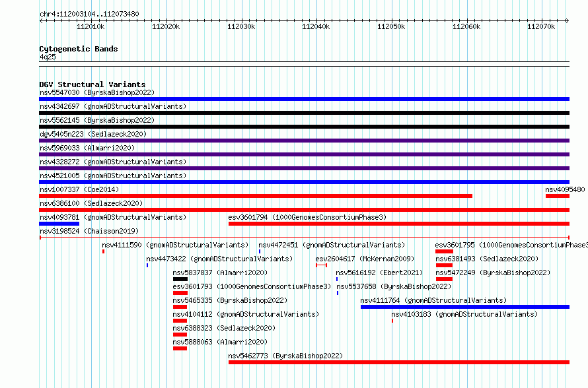The image size is (588, 388).
Task: Click the chr4:112003104..112073480 region label
Action: (89, 14)
